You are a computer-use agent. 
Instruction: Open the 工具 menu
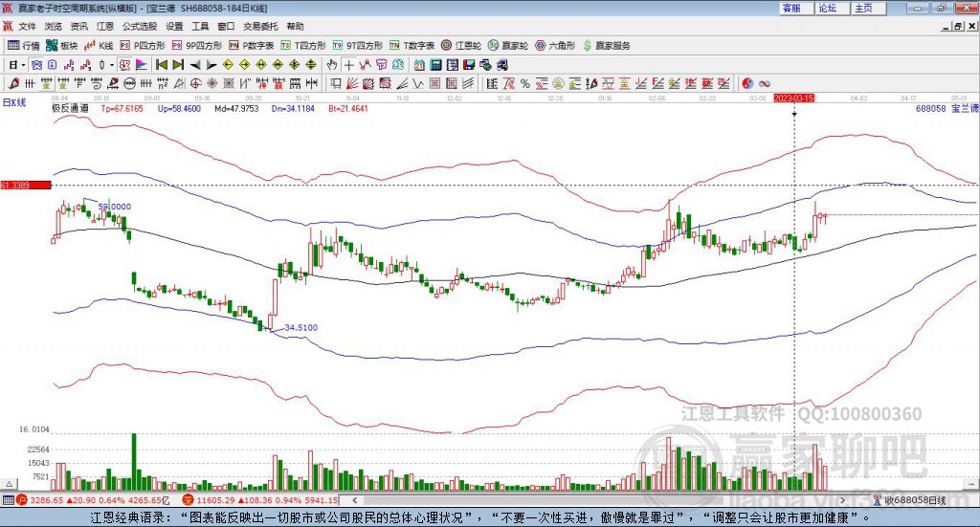click(x=200, y=26)
